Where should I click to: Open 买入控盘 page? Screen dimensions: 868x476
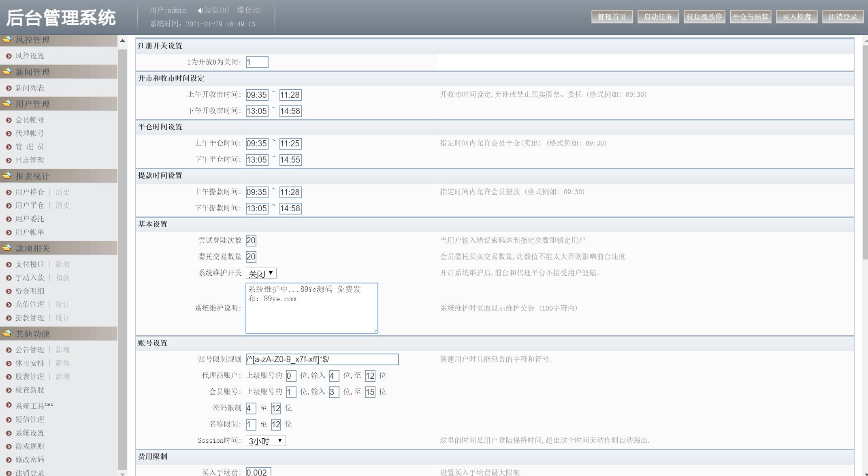[796, 17]
